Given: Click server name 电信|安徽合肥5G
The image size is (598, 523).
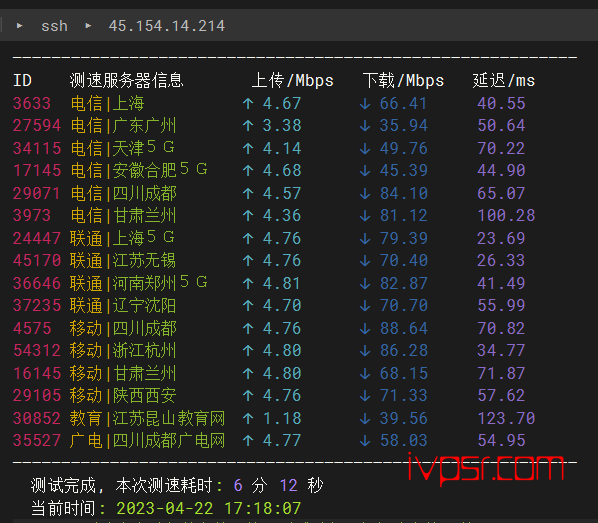Looking at the screenshot, I should point(139,170).
